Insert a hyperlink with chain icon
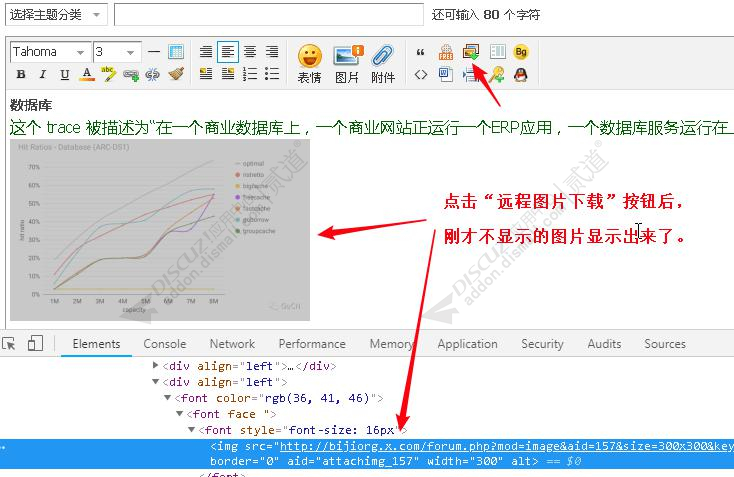The height and width of the screenshot is (477, 734). [131, 75]
